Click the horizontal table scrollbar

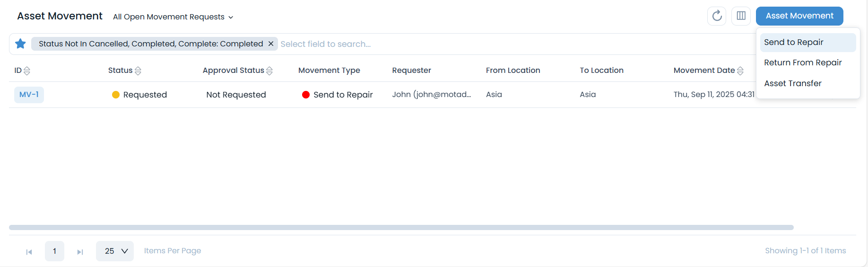[x=401, y=228]
